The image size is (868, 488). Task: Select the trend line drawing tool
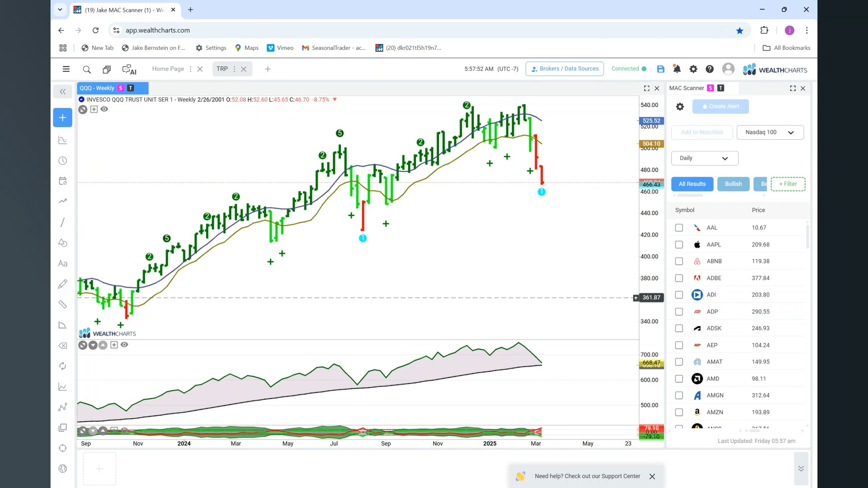[63, 222]
